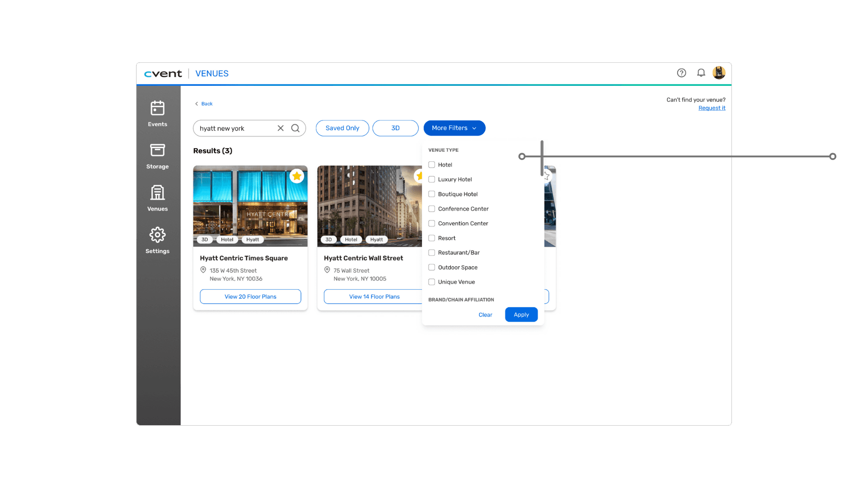The height and width of the screenshot is (488, 868).
Task: Unfavorite Hyatt Centric Times Square star
Action: 297,176
